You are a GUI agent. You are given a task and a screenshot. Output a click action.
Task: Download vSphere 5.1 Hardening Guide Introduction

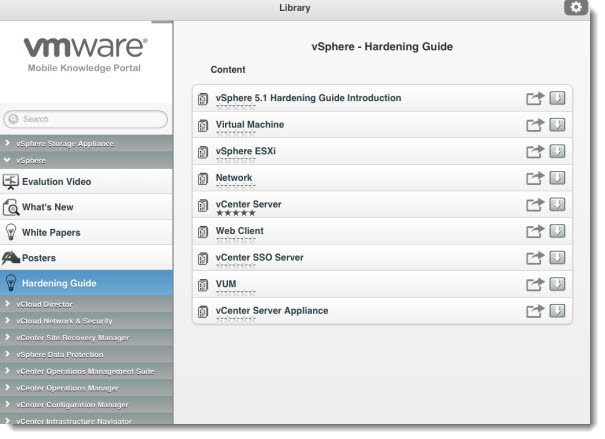(557, 98)
